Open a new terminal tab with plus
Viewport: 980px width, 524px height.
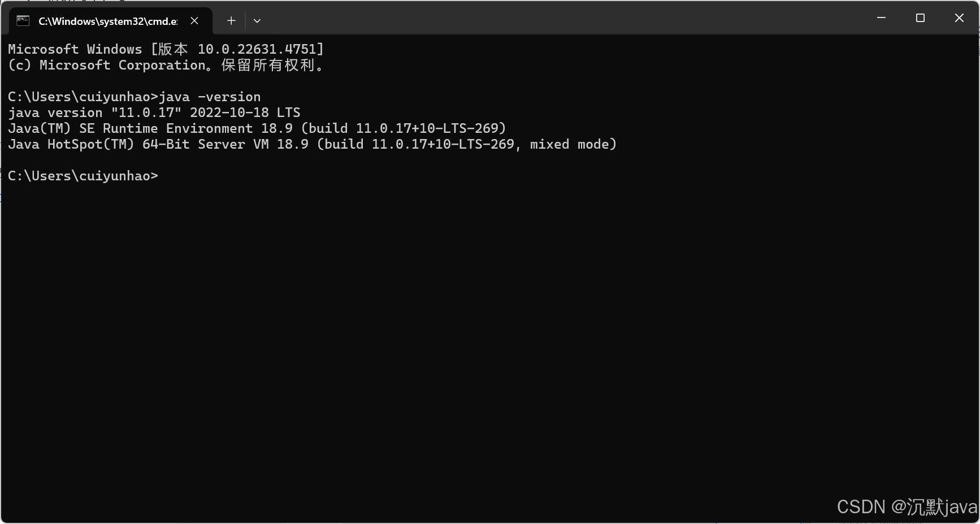(231, 21)
